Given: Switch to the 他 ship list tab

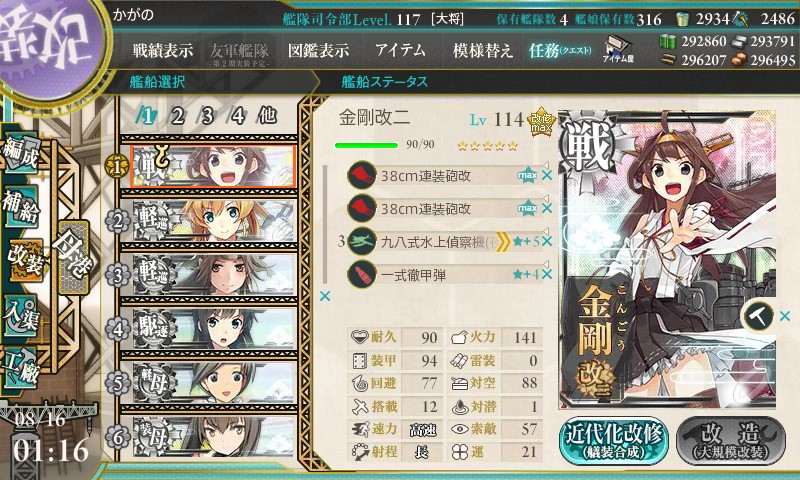Looking at the screenshot, I should (x=267, y=116).
